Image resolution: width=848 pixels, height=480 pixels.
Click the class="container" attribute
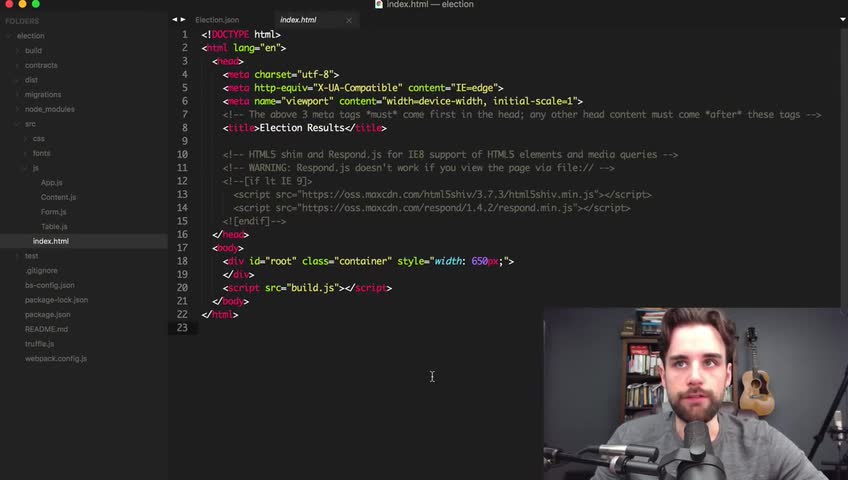click(x=347, y=261)
